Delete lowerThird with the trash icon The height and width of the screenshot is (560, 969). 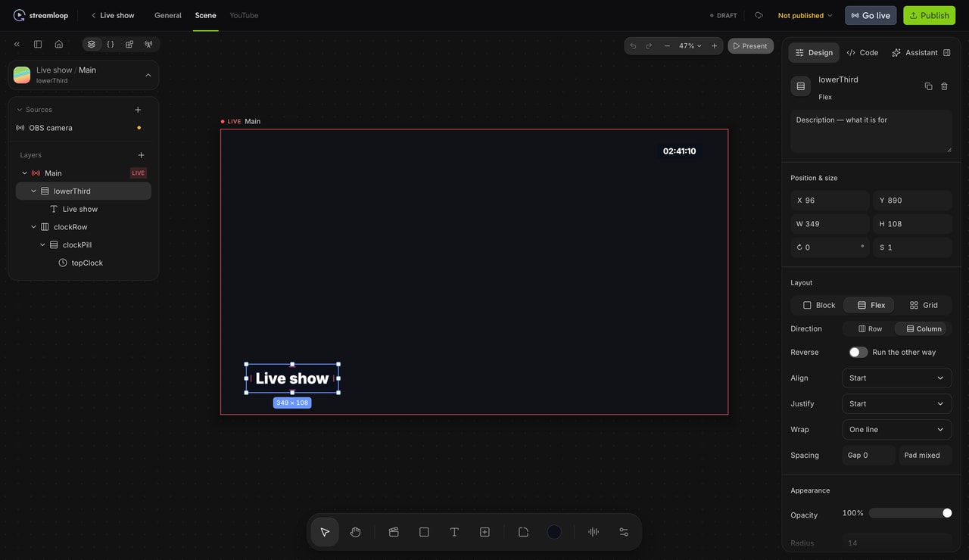[x=944, y=86]
